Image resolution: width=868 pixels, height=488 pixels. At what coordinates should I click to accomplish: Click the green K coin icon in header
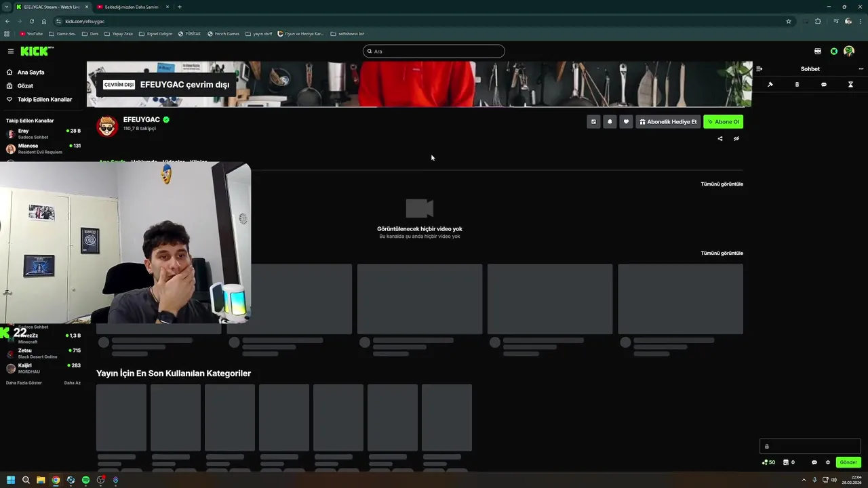(x=834, y=51)
